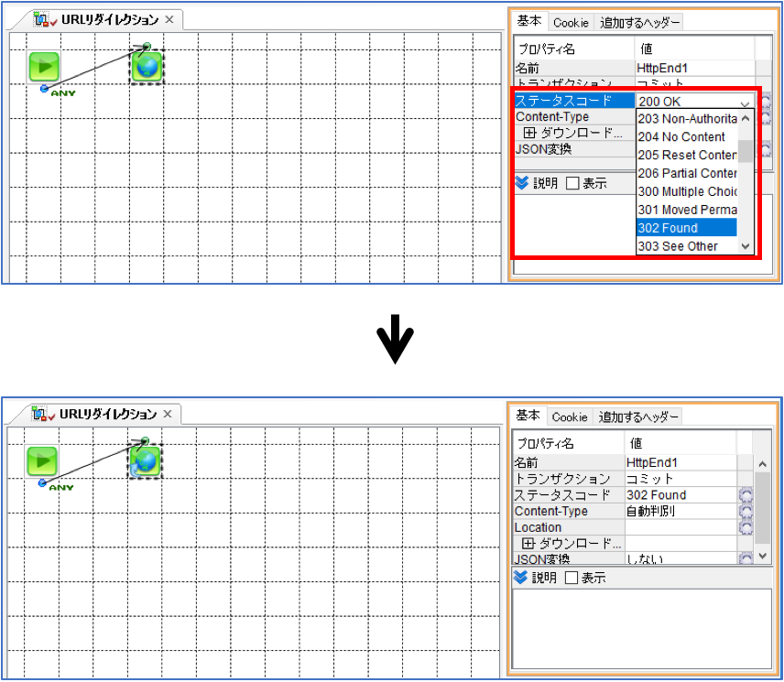The height and width of the screenshot is (682, 784).
Task: Select 203 Non-Authoritative from the list
Action: click(x=687, y=118)
